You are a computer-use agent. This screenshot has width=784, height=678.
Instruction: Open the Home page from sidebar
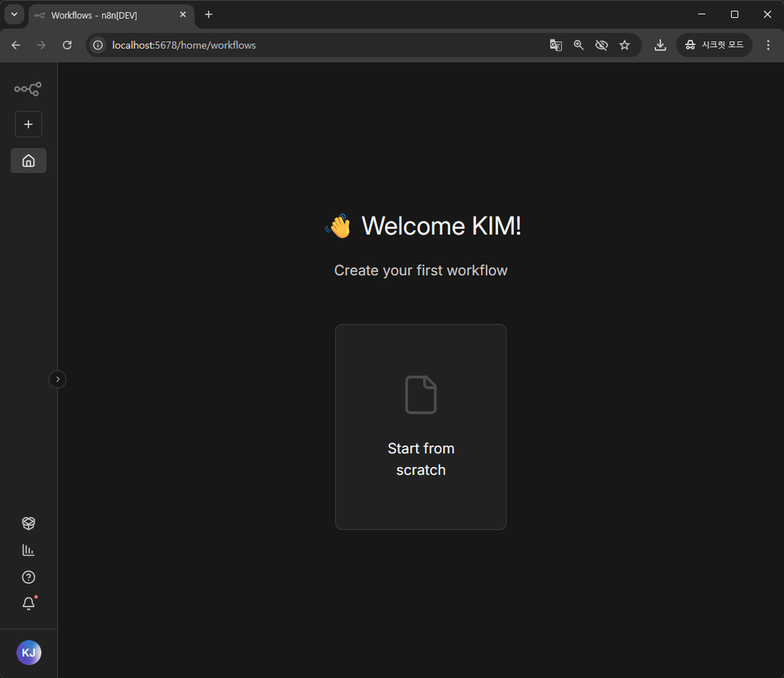(x=29, y=161)
